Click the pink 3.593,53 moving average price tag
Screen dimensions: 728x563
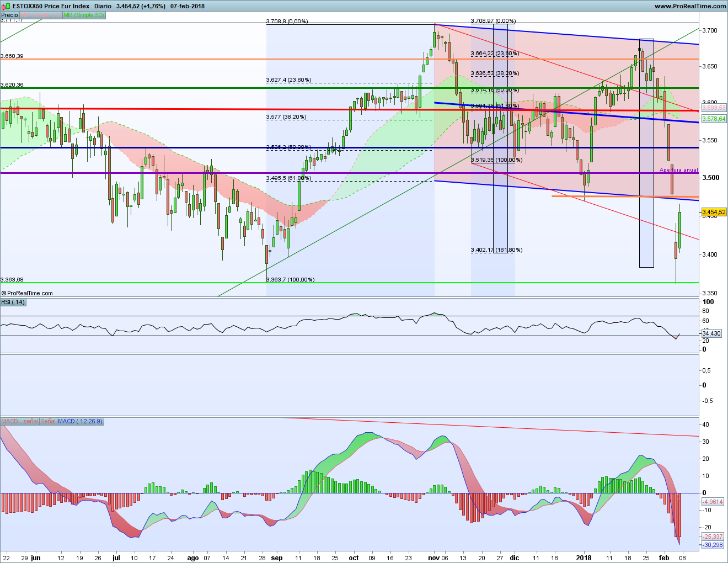pyautogui.click(x=714, y=108)
